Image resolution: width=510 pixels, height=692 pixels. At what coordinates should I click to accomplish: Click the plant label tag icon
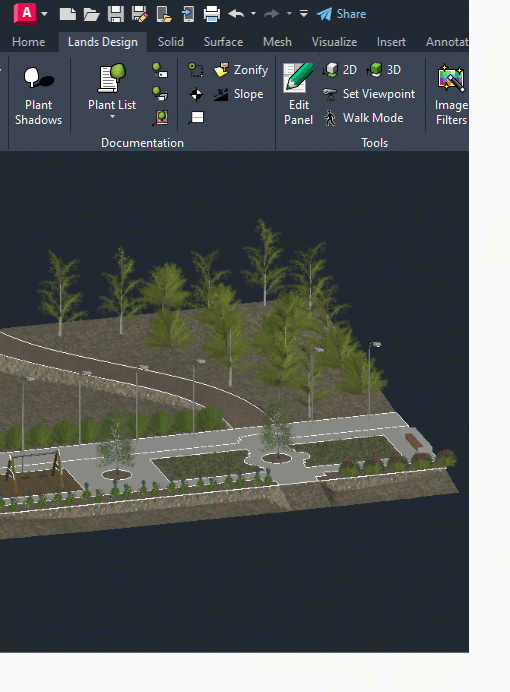[160, 70]
